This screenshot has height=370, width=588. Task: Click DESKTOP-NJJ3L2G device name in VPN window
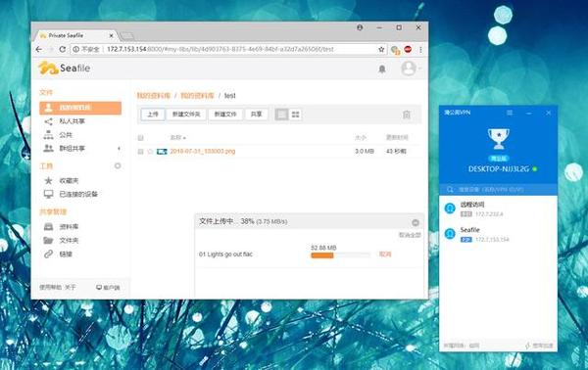(x=499, y=169)
